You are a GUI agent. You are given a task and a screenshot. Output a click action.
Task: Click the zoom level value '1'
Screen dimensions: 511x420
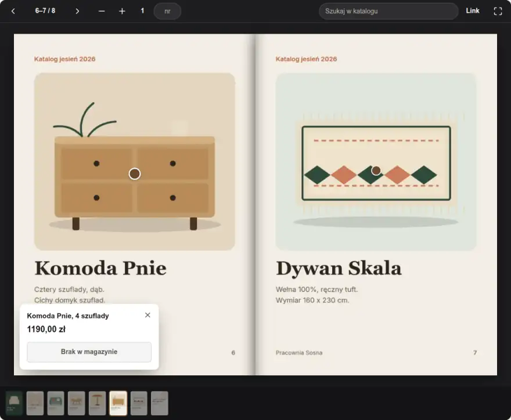click(x=142, y=11)
